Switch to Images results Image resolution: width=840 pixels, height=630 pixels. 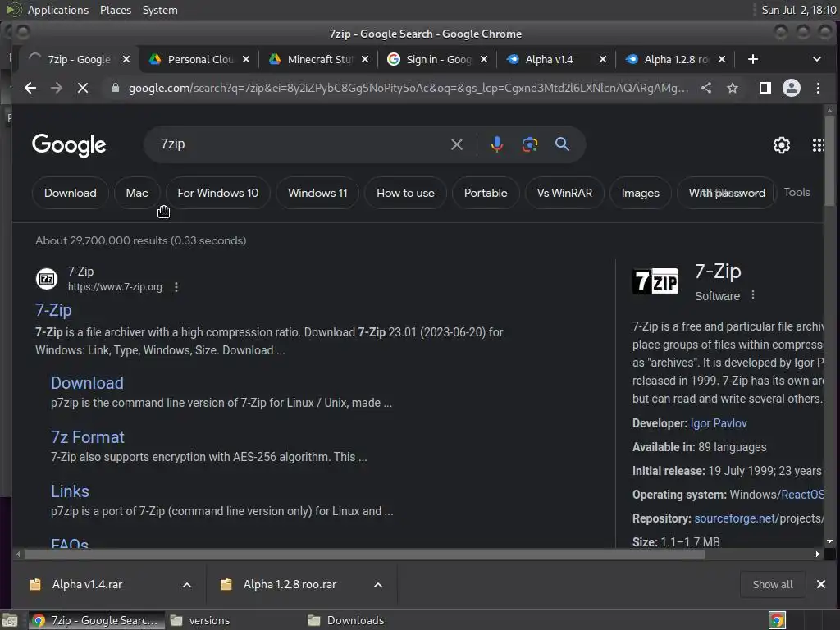pyautogui.click(x=640, y=193)
